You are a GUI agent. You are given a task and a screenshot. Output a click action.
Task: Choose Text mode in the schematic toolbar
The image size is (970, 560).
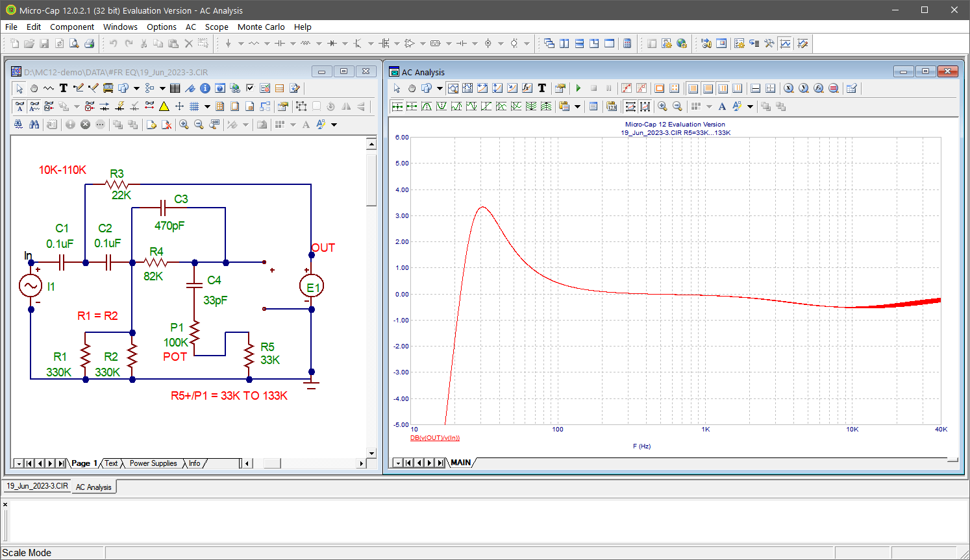click(64, 88)
